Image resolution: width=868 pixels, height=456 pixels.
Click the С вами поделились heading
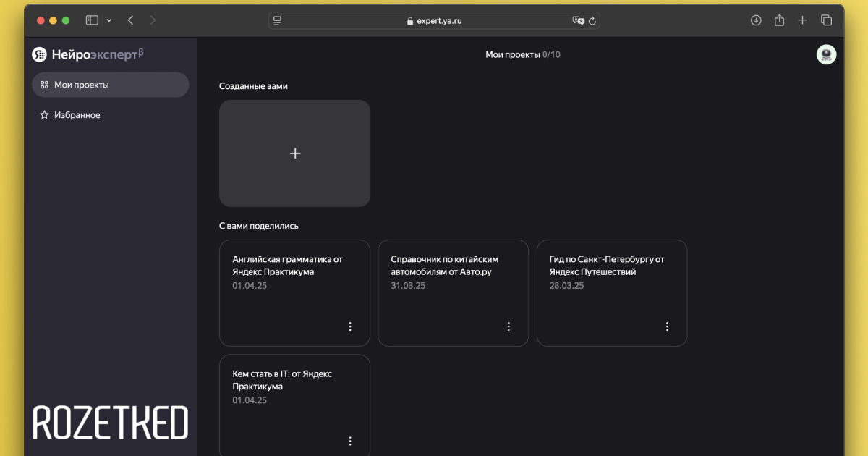click(x=259, y=226)
